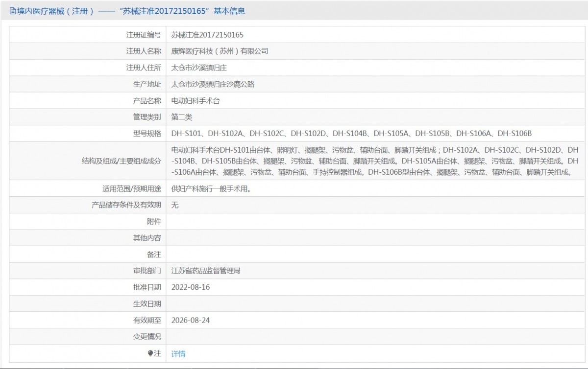This screenshot has height=369, width=588.
Task: Click approval department 江苏省药品监督管理局
Action: (206, 271)
